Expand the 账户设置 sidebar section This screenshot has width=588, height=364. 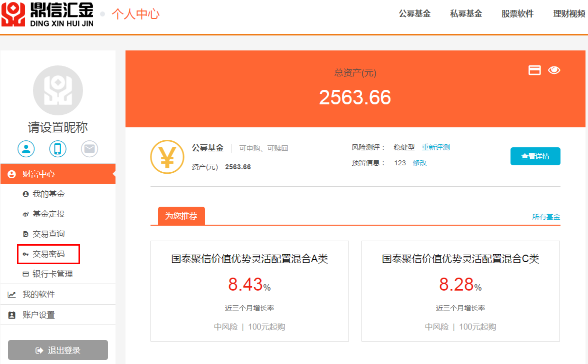point(57,315)
